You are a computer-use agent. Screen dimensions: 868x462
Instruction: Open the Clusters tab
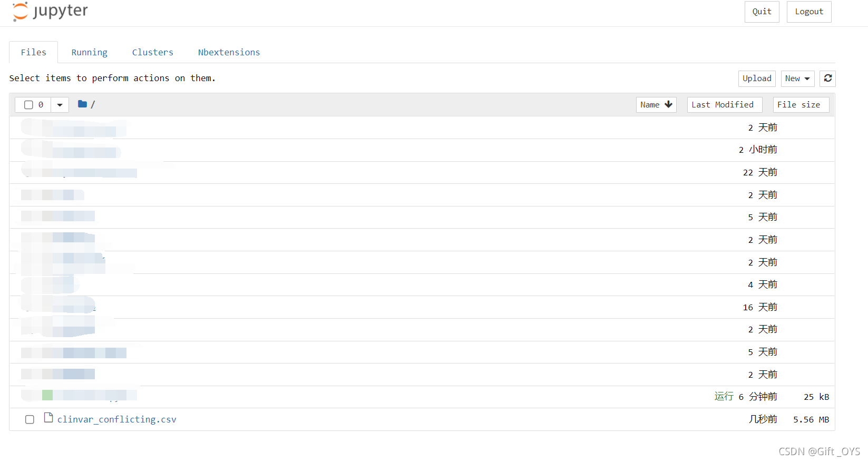click(152, 52)
